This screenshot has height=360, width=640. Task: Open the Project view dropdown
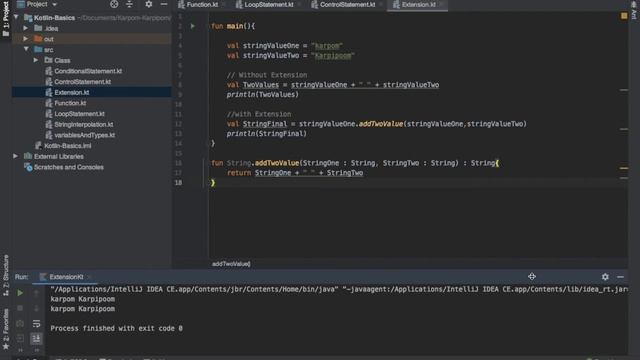(x=37, y=4)
